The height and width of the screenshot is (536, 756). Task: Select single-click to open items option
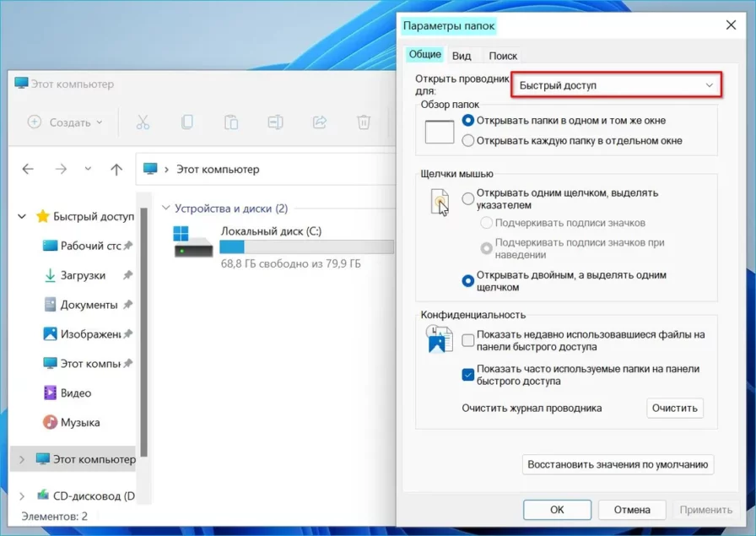468,199
